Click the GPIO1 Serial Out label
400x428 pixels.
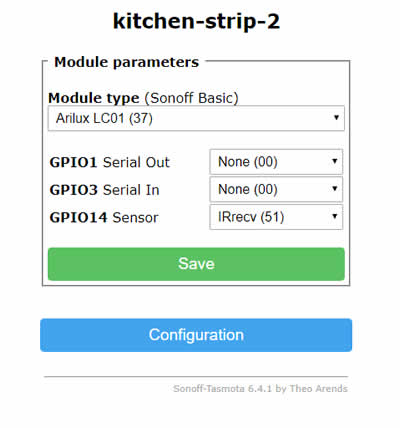coord(110,162)
